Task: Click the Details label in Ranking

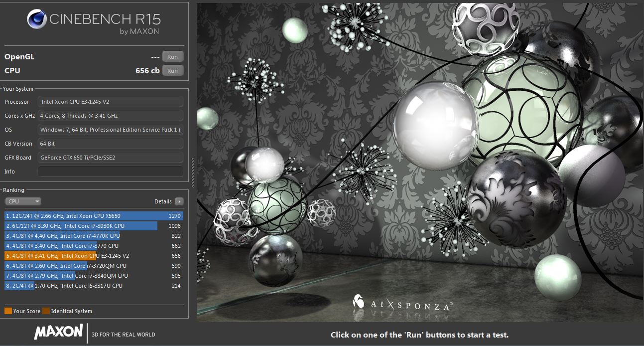Action: click(163, 201)
